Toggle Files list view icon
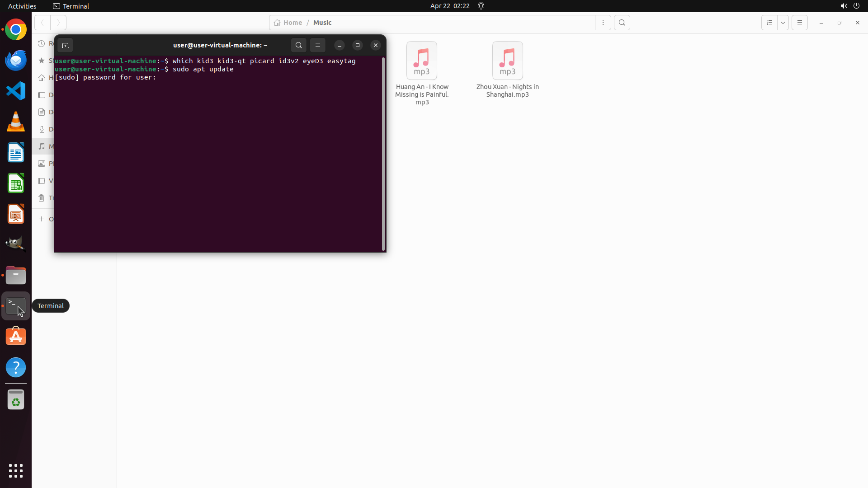Screen dimensions: 868x488 pyautogui.click(x=769, y=23)
